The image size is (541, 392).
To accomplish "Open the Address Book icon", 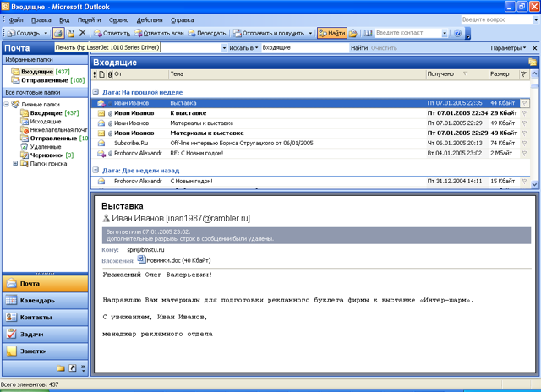I will (369, 33).
